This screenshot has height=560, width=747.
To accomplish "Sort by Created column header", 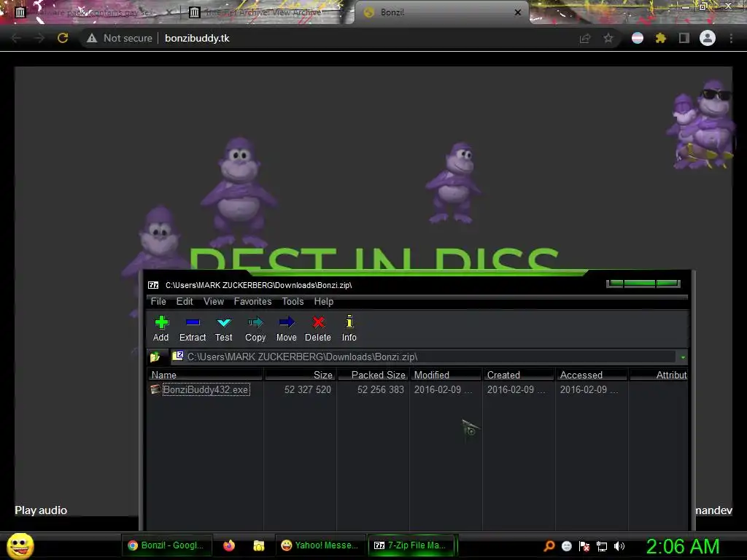I will [519, 375].
